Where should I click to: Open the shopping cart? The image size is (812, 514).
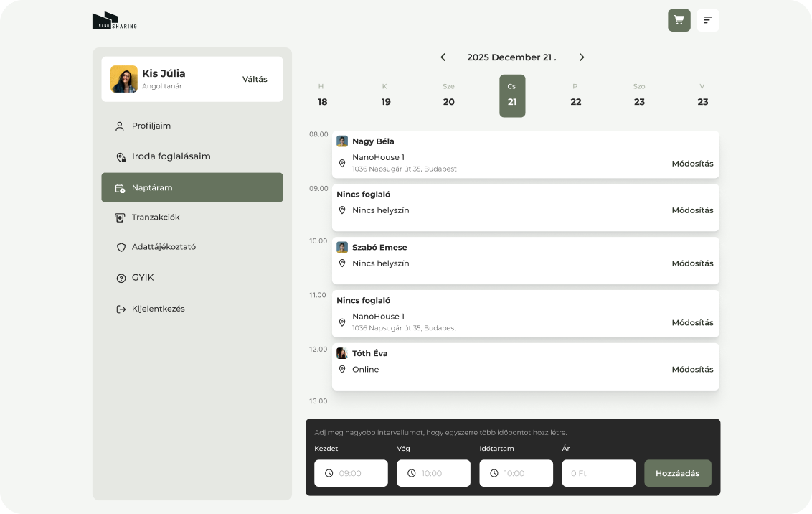[679, 20]
